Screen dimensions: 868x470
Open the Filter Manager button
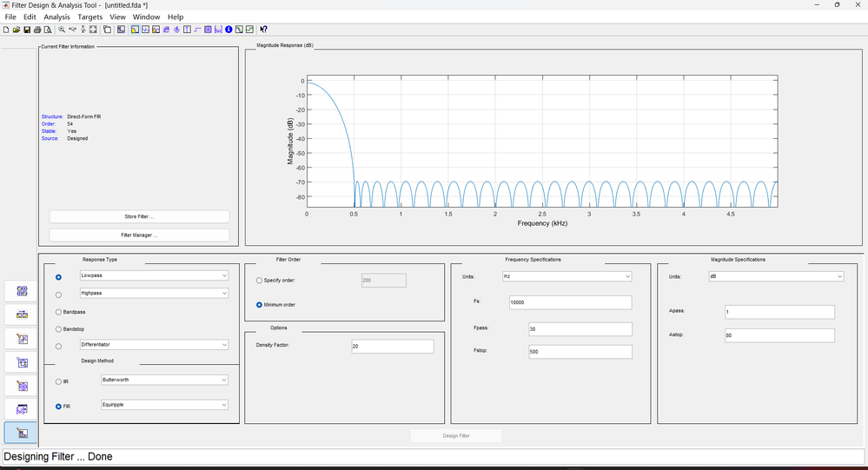click(x=139, y=235)
